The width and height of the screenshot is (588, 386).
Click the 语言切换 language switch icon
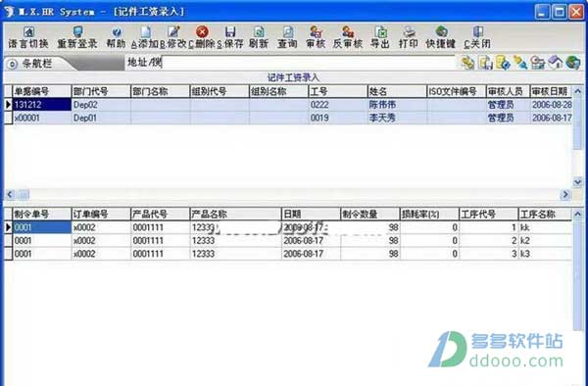click(x=28, y=32)
